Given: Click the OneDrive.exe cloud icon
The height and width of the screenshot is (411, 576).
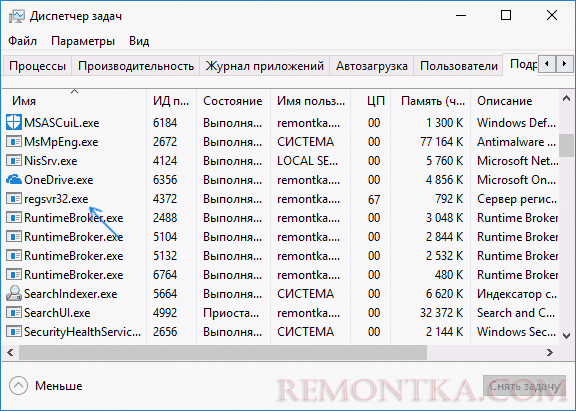Looking at the screenshot, I should (14, 180).
